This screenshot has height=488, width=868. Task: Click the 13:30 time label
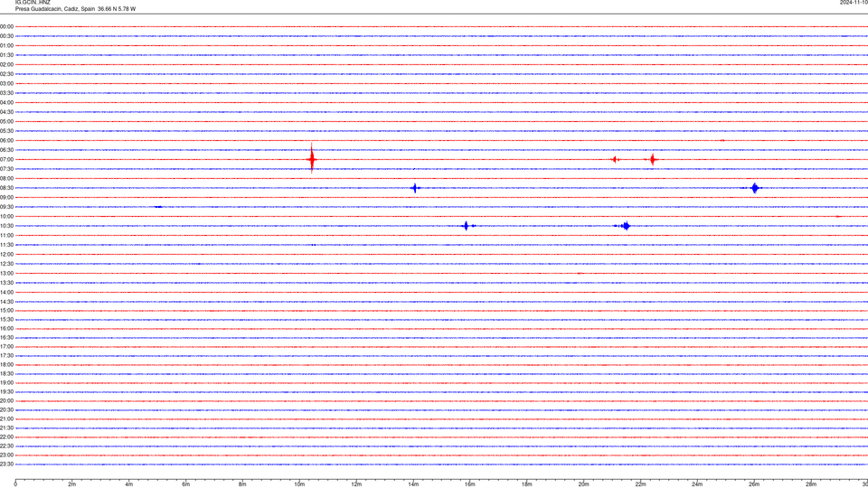click(x=6, y=283)
